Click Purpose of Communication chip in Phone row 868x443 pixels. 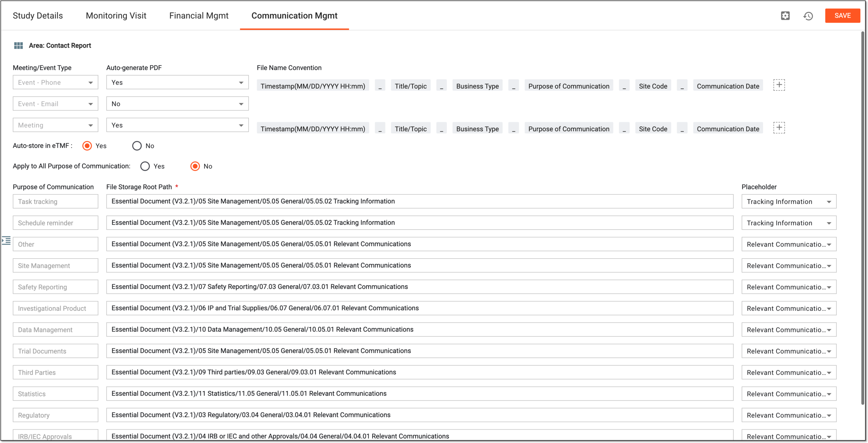coord(569,86)
